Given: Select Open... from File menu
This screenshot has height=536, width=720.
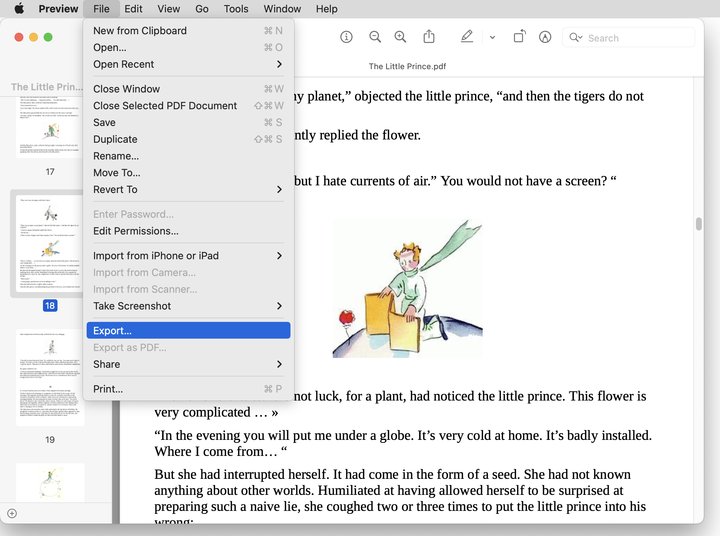Looking at the screenshot, I should point(188,47).
